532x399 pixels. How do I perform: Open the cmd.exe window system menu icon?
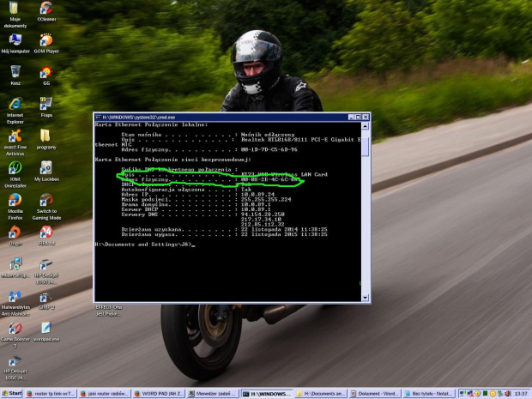pos(100,117)
